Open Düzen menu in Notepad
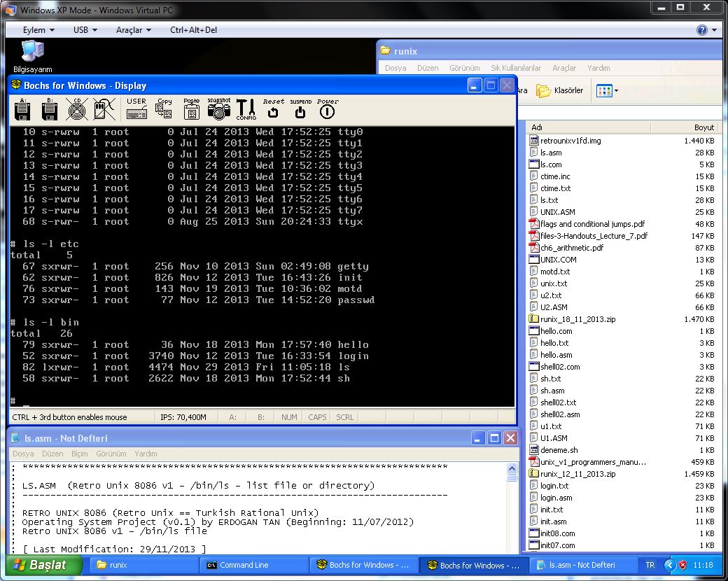 click(52, 454)
